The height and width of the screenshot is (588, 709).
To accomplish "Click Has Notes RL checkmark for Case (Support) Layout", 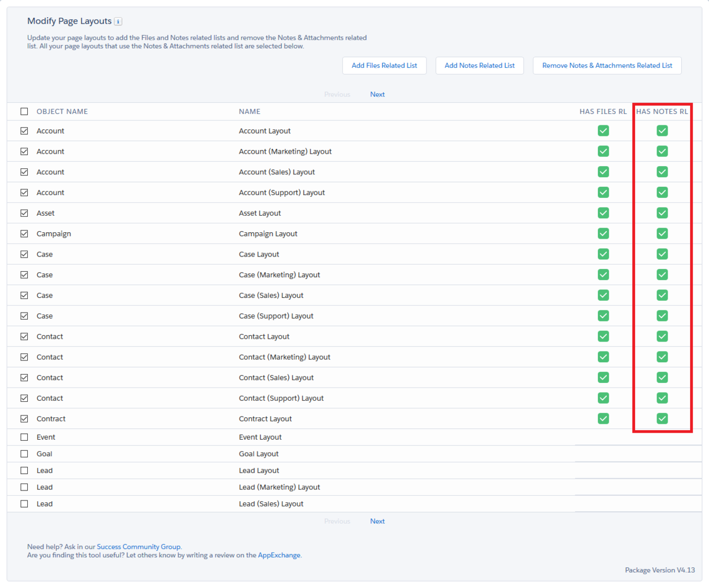I will [662, 316].
